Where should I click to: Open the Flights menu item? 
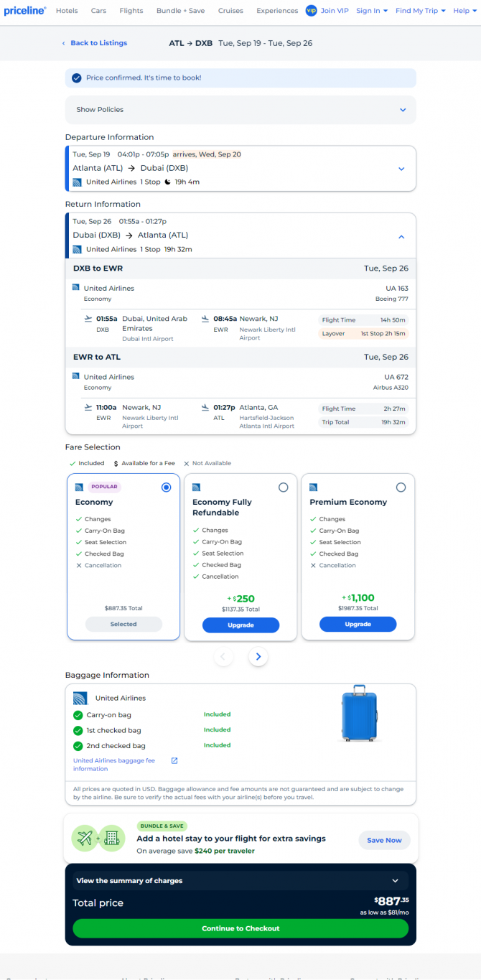(x=131, y=11)
